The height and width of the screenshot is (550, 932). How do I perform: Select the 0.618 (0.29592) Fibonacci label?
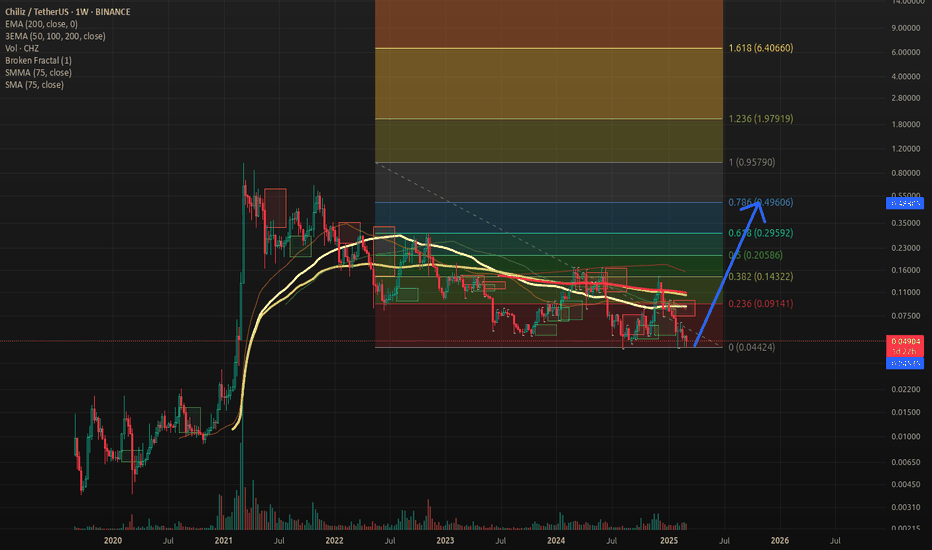click(x=761, y=233)
